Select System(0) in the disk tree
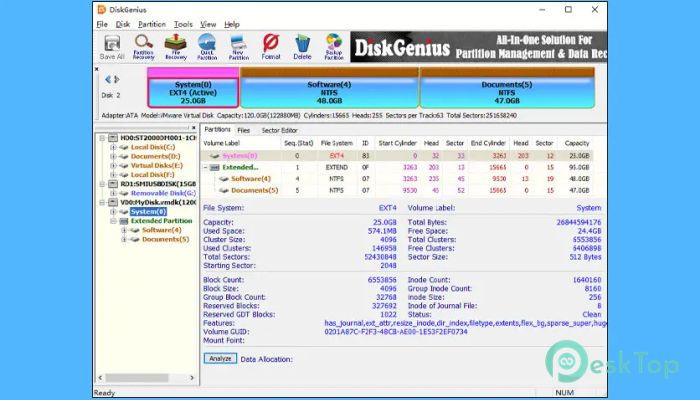700x400 pixels. point(149,212)
